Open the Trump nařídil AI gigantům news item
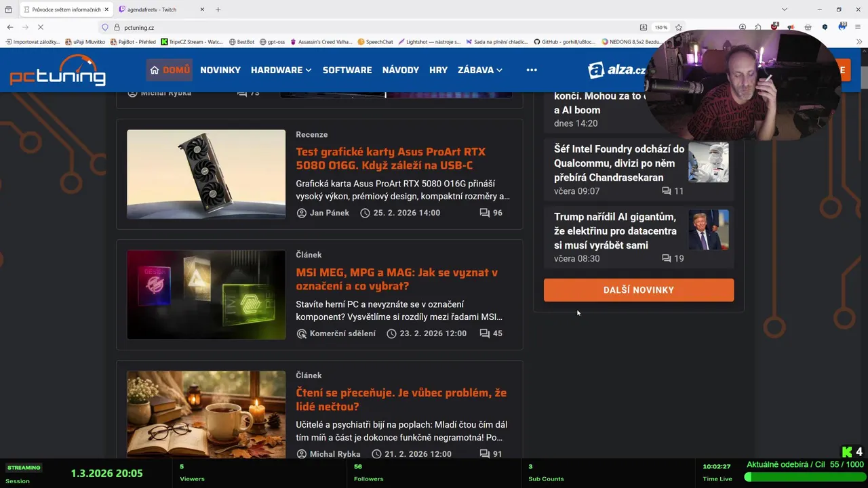Image resolution: width=868 pixels, height=488 pixels. click(615, 231)
